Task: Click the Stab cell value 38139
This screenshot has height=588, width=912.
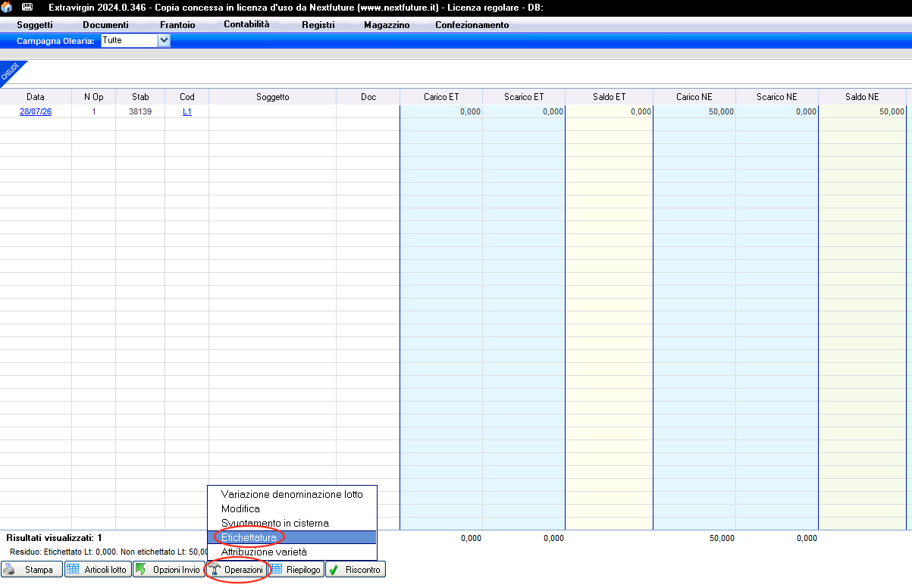Action: (x=140, y=111)
